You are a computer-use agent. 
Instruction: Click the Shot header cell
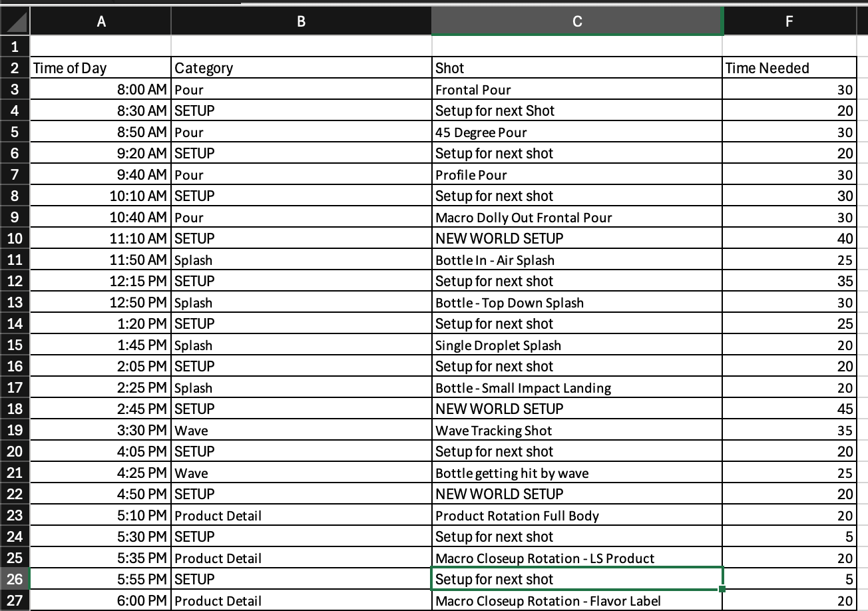(x=576, y=68)
